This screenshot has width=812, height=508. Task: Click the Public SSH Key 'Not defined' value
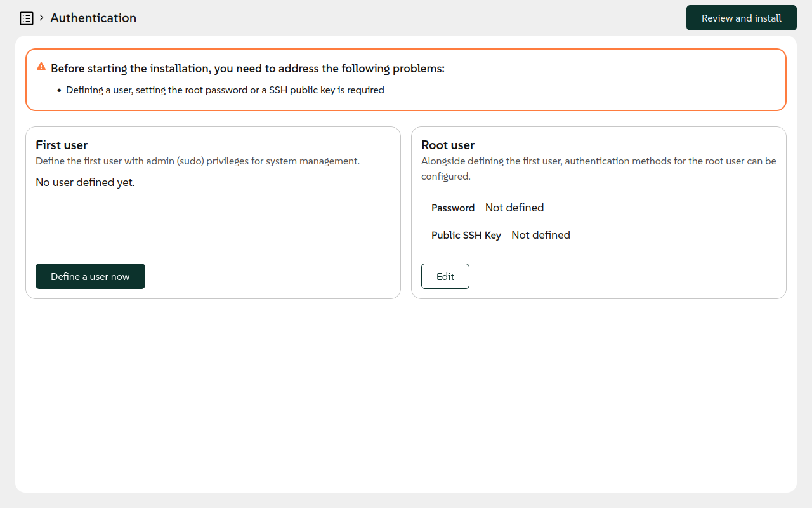tap(540, 235)
